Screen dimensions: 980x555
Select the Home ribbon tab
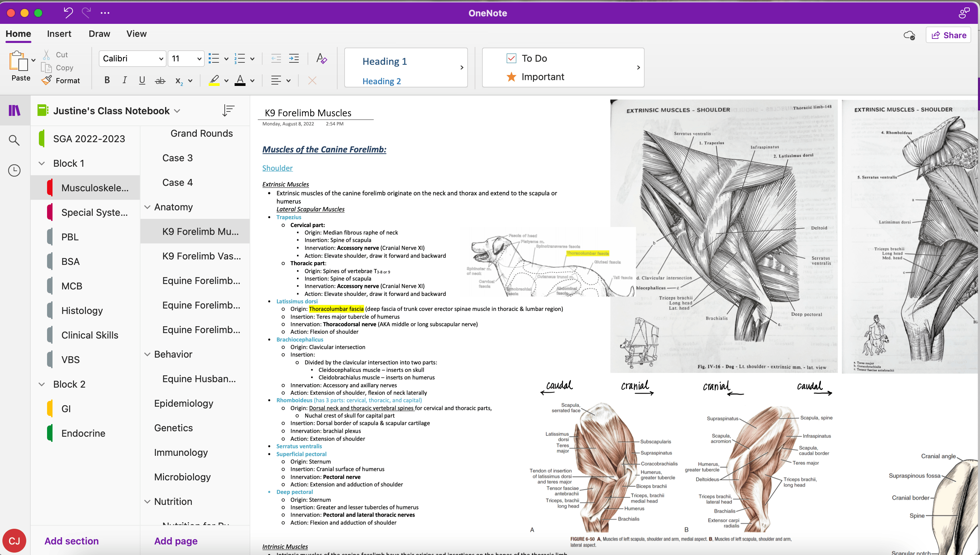(x=18, y=33)
